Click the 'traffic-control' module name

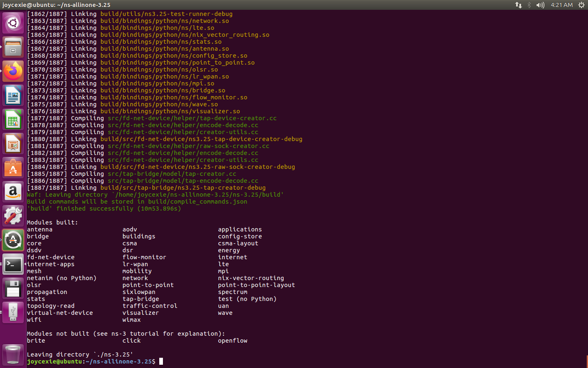coord(150,306)
